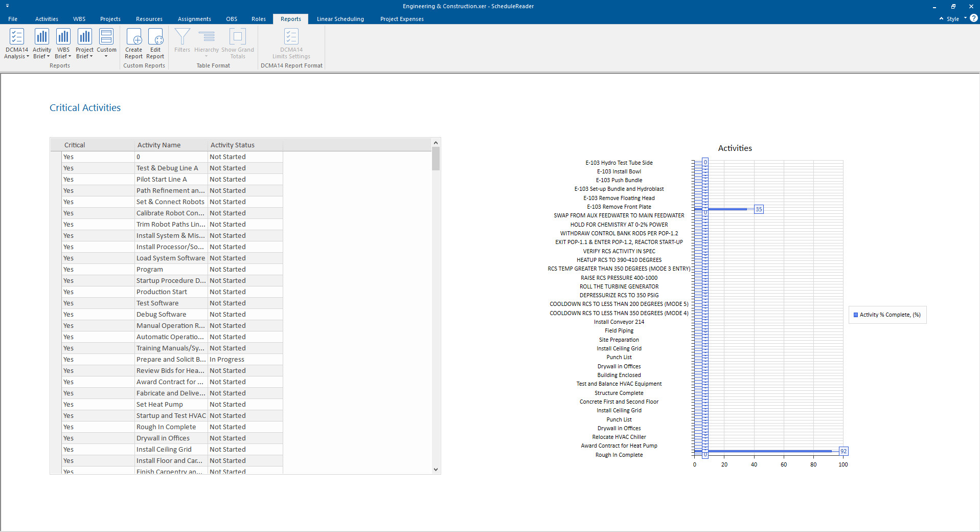This screenshot has height=532, width=980.
Task: Select the Install Ceiling Grid table cell
Action: [x=171, y=450]
